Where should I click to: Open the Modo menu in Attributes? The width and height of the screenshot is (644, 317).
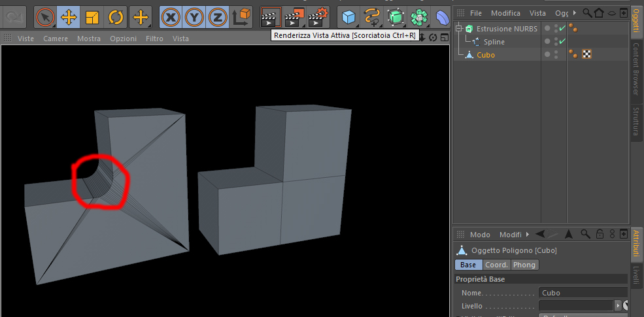[480, 235]
